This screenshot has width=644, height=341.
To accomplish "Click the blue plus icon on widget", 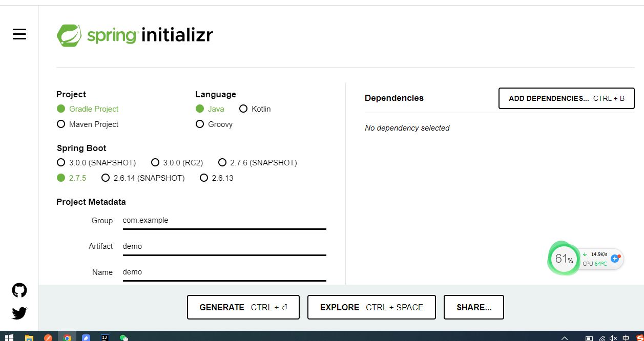I will [615, 259].
